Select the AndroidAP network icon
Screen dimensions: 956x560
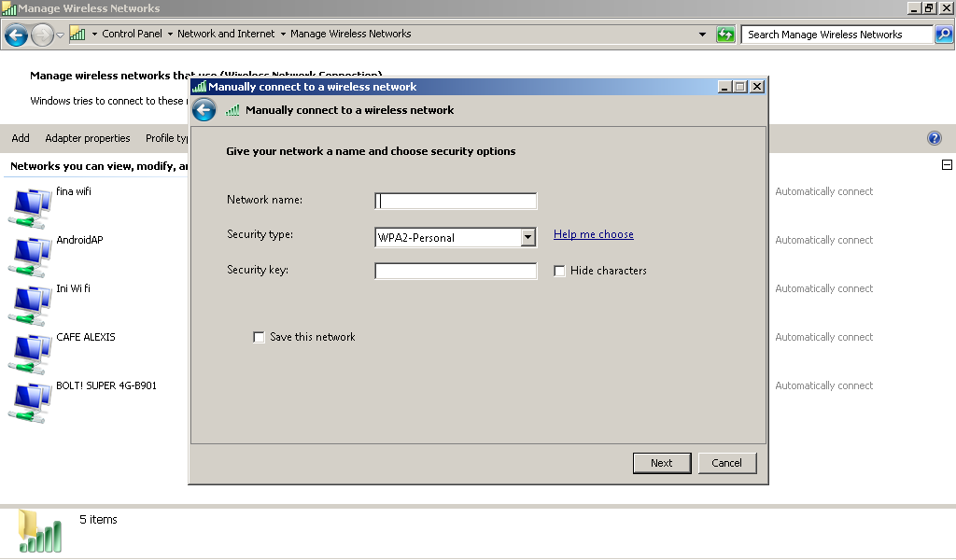tap(29, 252)
